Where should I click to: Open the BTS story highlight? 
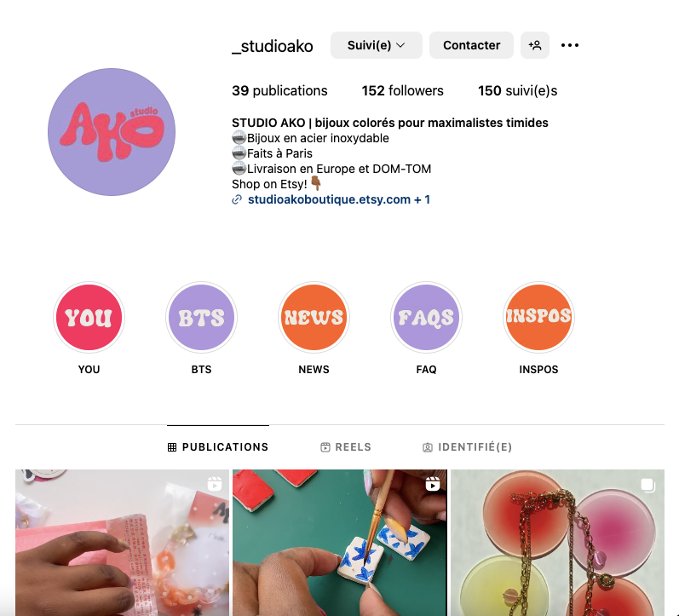point(201,318)
